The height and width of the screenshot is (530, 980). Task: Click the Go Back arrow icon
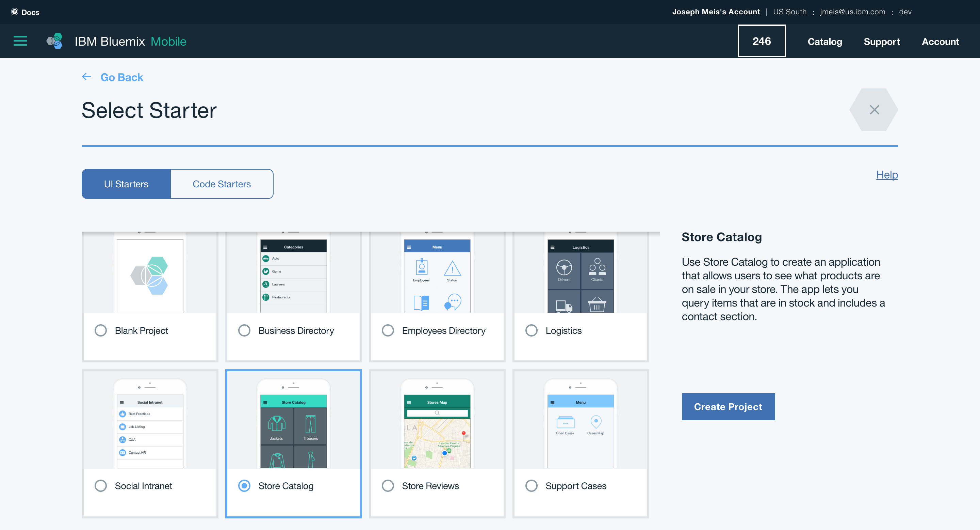click(x=87, y=77)
